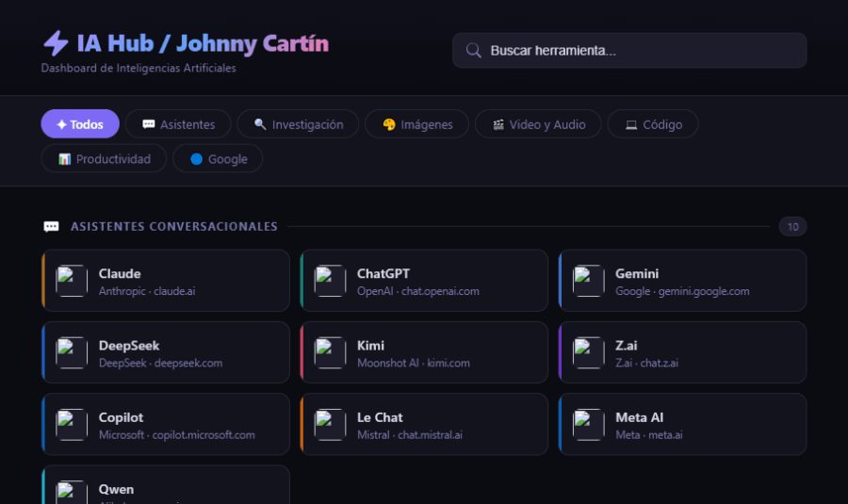Viewport: 848px width, 504px height.
Task: Click 'Microsoft · copilot.microsoft.com' text
Action: (x=177, y=435)
